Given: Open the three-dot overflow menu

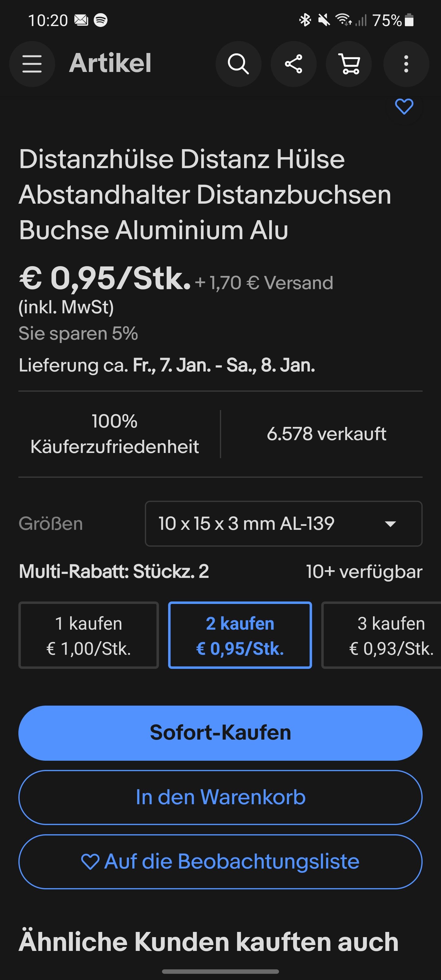Looking at the screenshot, I should [x=406, y=63].
